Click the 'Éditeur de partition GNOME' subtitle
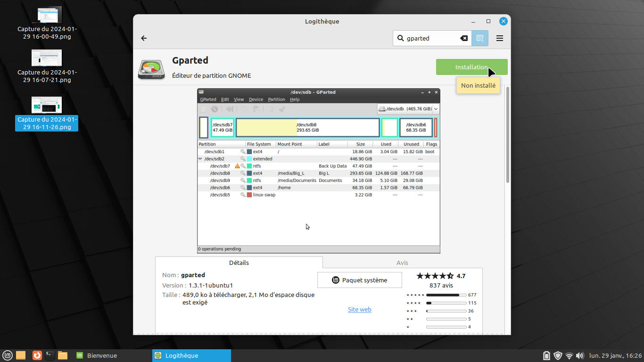The width and height of the screenshot is (644, 362). pos(212,75)
